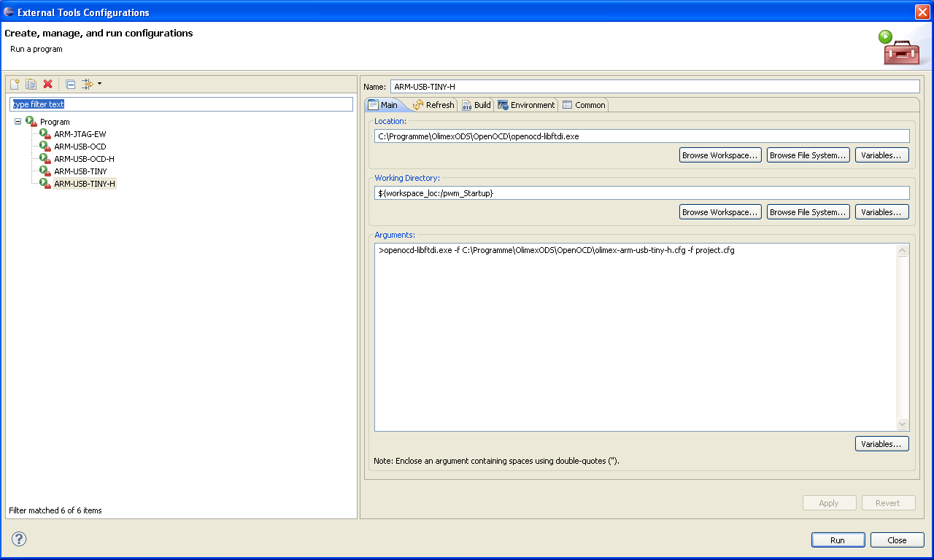This screenshot has width=934, height=560.
Task: Click the ARM-USB-OCD-H run icon
Action: [x=45, y=159]
